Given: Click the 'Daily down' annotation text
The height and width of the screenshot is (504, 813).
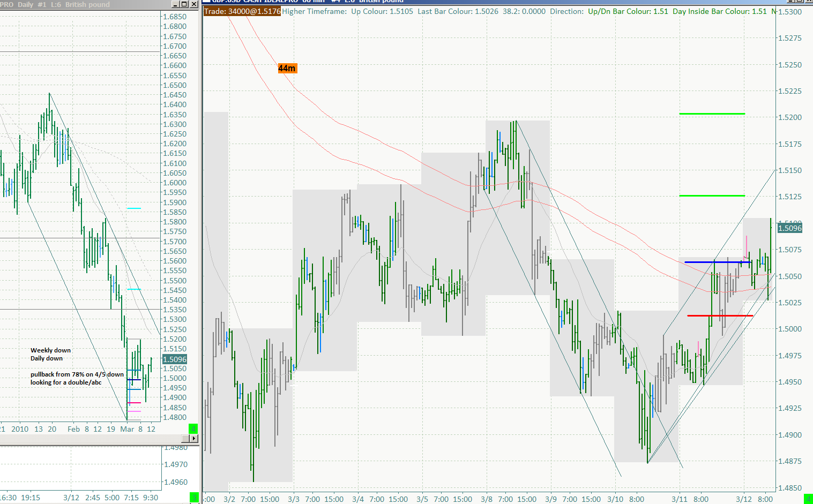Looking at the screenshot, I should (x=47, y=358).
